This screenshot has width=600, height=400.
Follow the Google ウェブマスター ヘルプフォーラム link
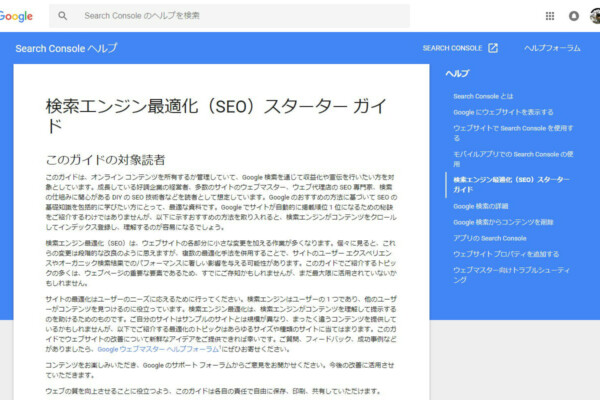coord(158,349)
